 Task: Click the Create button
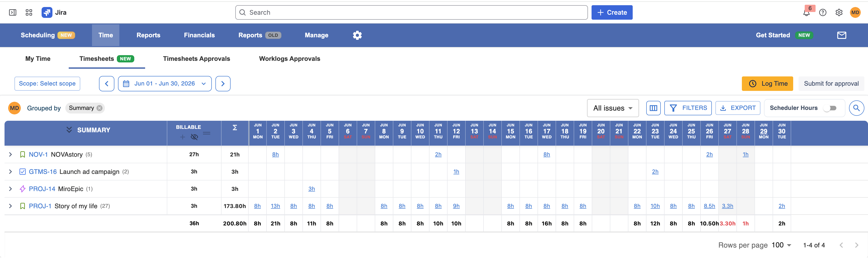pos(612,12)
